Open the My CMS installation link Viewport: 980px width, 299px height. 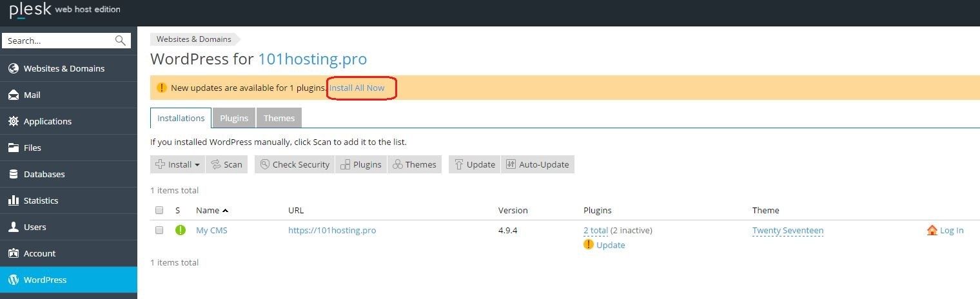coord(211,230)
